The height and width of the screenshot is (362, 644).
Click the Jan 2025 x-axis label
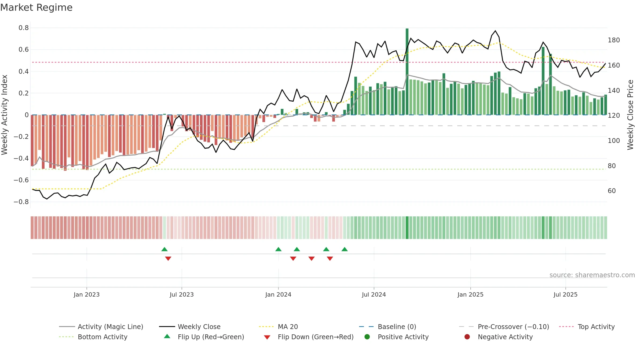(470, 294)
